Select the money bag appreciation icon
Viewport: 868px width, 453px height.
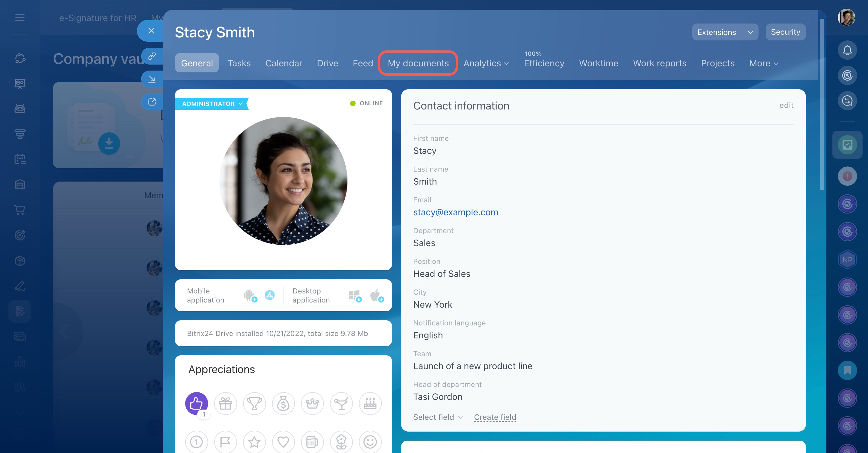(284, 404)
